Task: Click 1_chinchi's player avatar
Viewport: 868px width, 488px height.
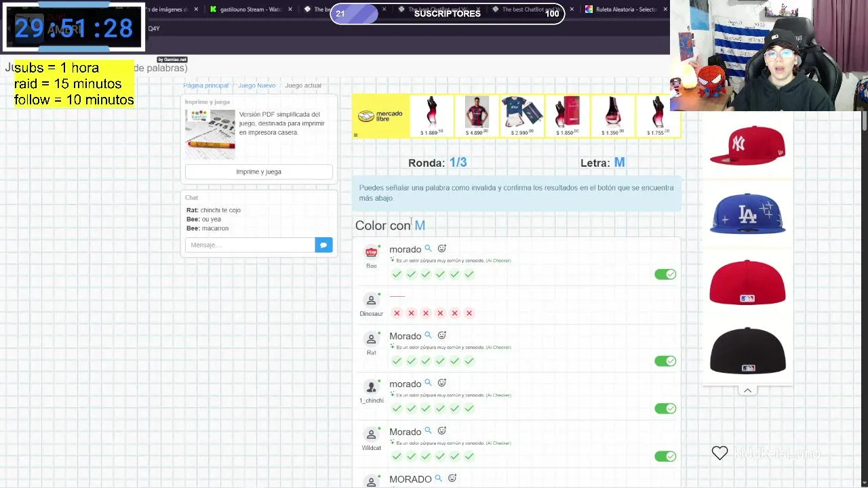Action: [x=371, y=387]
